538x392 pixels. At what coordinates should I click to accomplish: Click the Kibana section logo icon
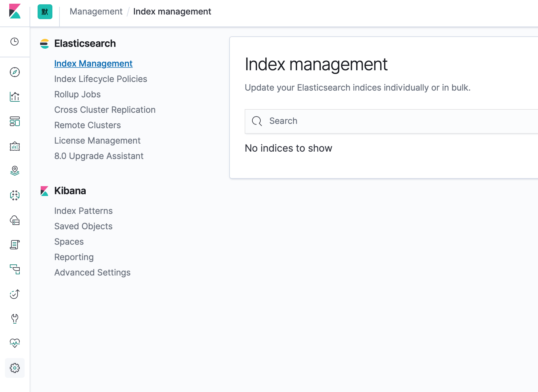45,191
